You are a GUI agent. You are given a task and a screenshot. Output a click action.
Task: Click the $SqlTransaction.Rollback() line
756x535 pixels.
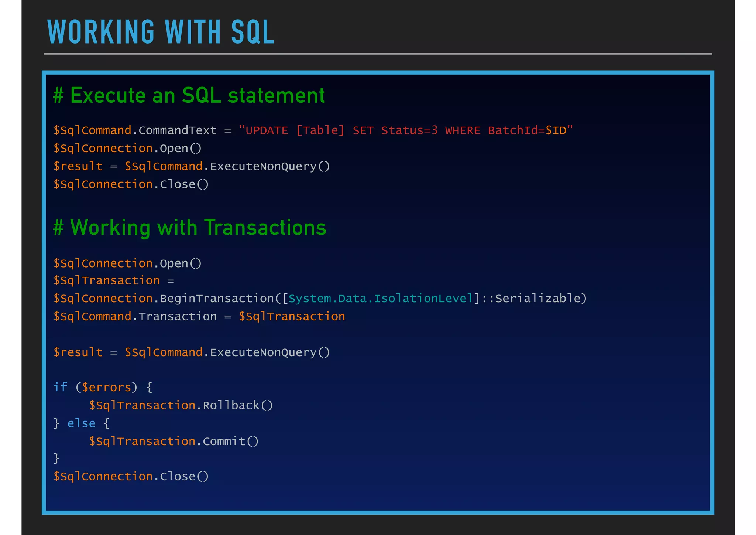tap(181, 406)
